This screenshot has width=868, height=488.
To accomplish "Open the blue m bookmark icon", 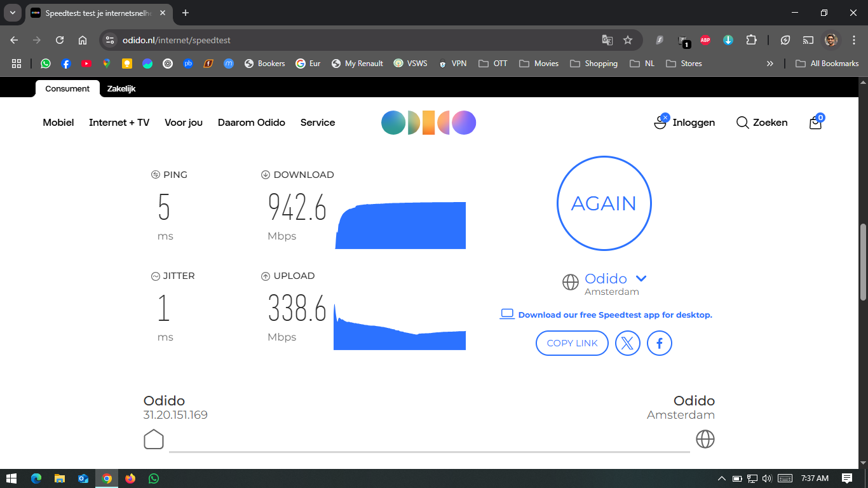I will click(229, 64).
